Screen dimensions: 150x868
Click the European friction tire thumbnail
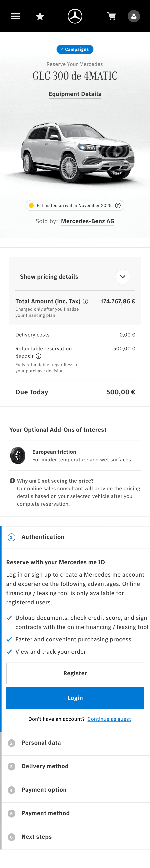(x=18, y=456)
